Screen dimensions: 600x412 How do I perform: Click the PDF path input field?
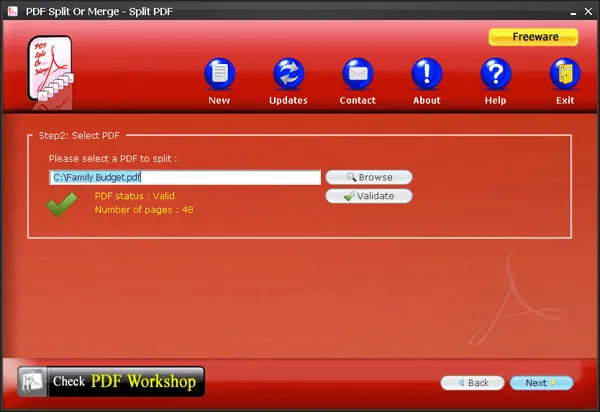(185, 178)
